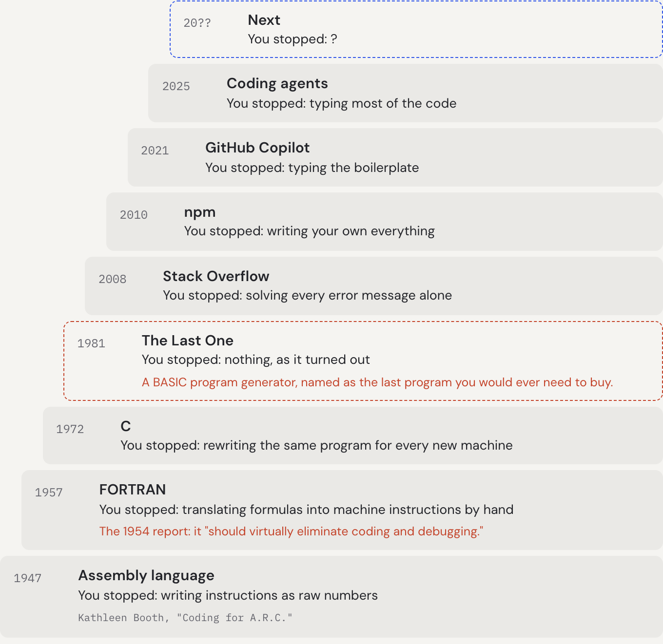Viewport: 663px width, 644px height.
Task: Select the "GitHub Copilot" heading
Action: (x=257, y=148)
